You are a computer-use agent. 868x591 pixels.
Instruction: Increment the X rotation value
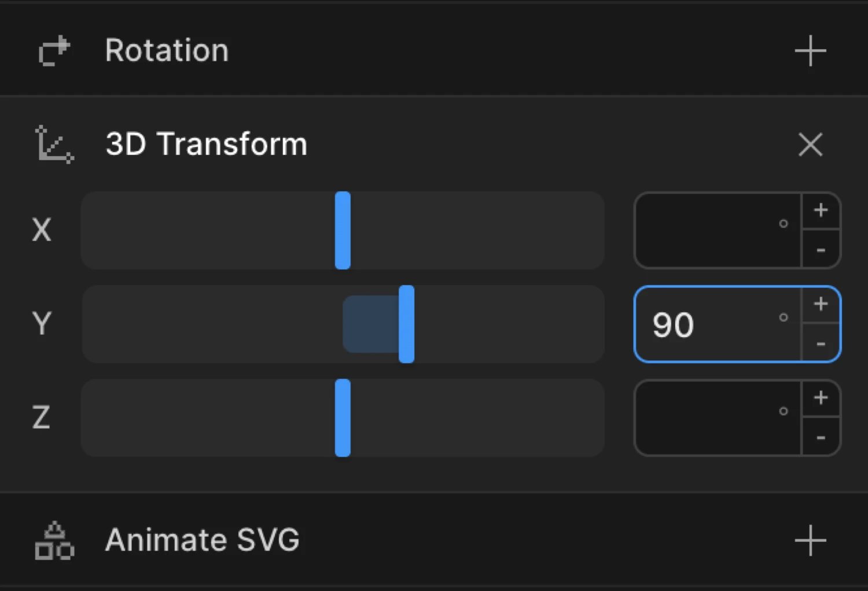point(821,210)
